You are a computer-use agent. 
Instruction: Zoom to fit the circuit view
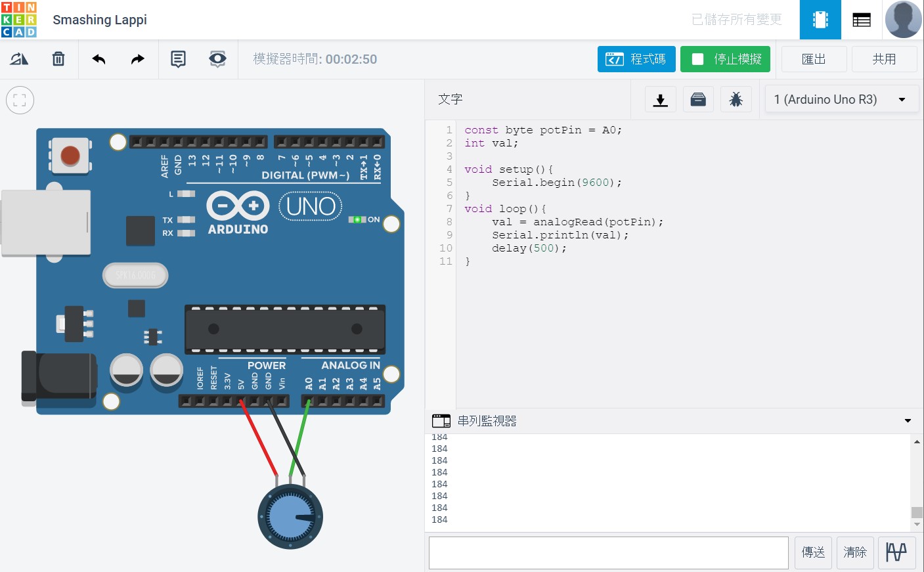(x=20, y=100)
